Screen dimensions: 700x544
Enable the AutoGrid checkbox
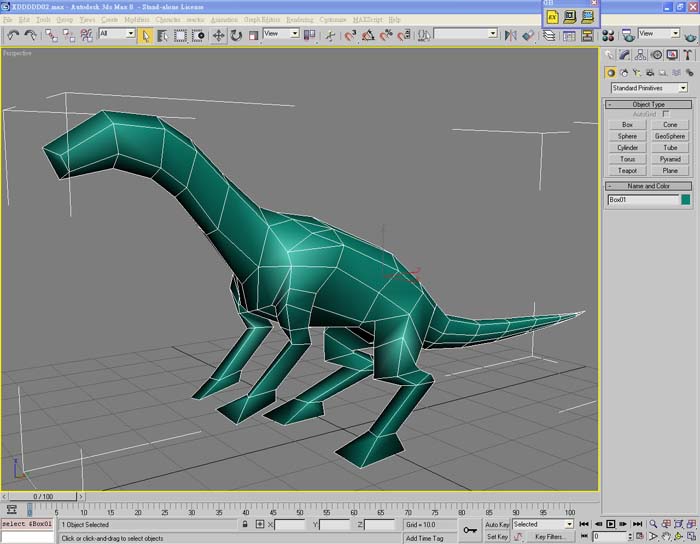coord(667,114)
